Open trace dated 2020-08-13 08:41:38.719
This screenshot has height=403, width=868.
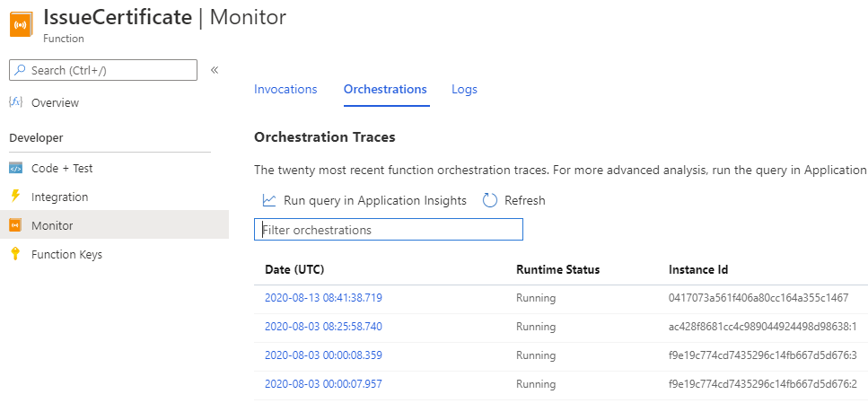coord(323,298)
